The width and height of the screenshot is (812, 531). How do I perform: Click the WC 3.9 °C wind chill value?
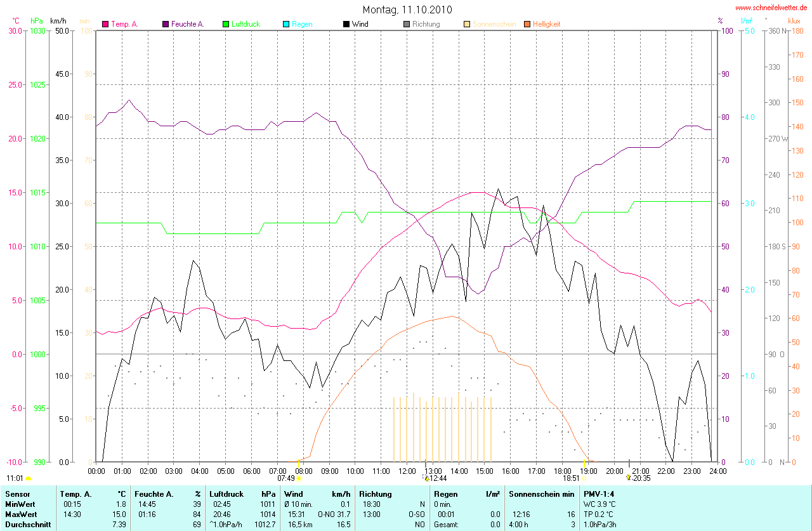pos(599,504)
